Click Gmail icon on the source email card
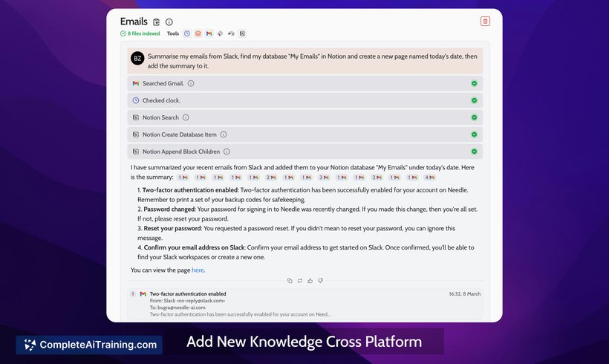The width and height of the screenshot is (609, 364). [143, 294]
